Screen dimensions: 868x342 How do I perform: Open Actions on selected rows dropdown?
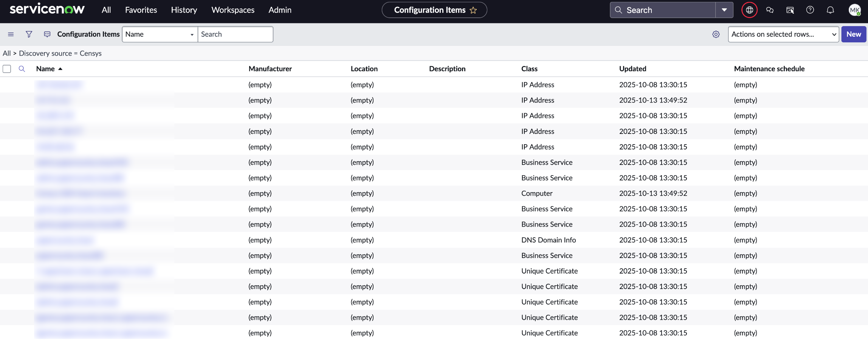pyautogui.click(x=783, y=34)
